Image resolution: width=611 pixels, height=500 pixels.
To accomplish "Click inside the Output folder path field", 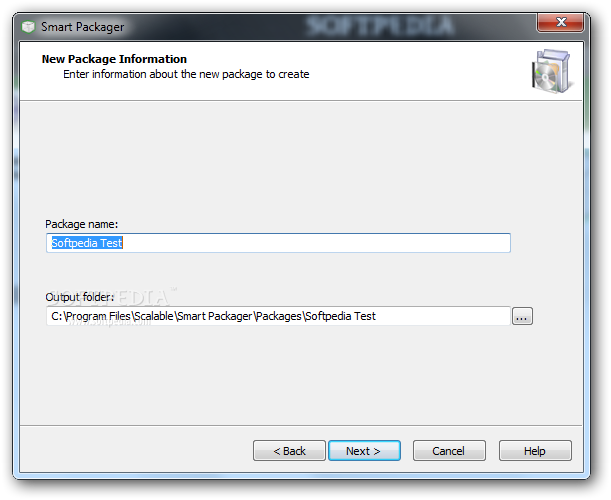I will [x=278, y=316].
